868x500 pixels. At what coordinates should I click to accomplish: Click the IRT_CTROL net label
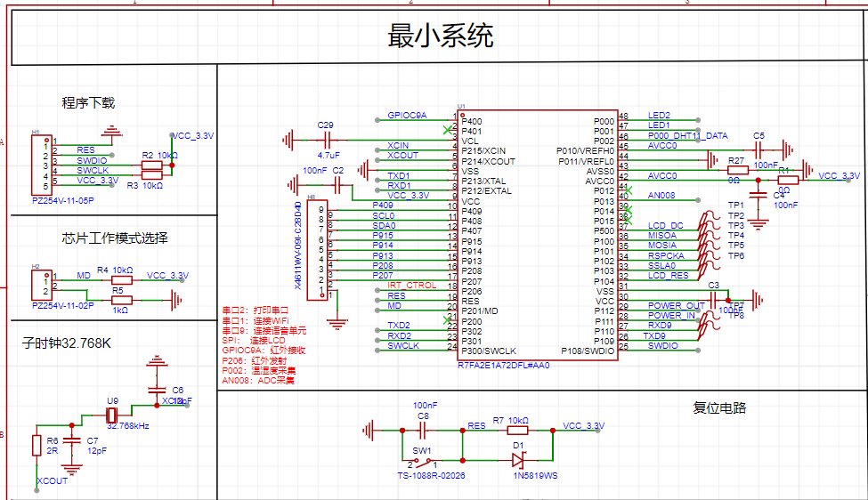pos(412,286)
